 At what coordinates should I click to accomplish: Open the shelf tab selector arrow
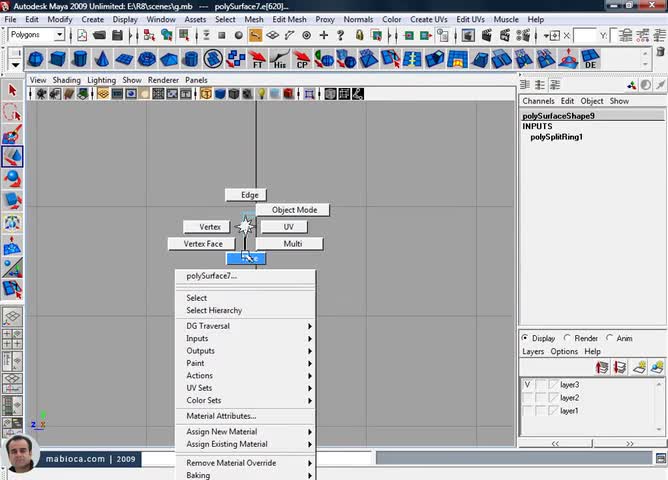[x=15, y=65]
